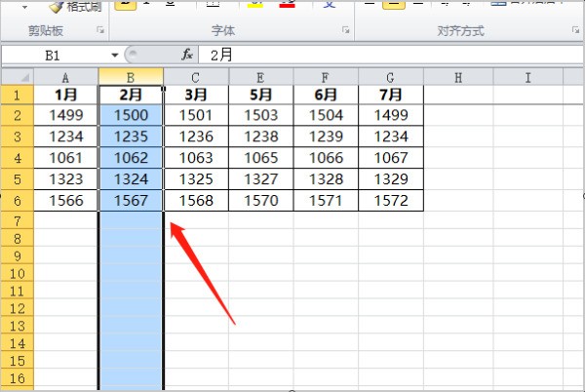The height and width of the screenshot is (392, 585).
Task: Expand the name box dropdown arrow
Action: pyautogui.click(x=114, y=56)
